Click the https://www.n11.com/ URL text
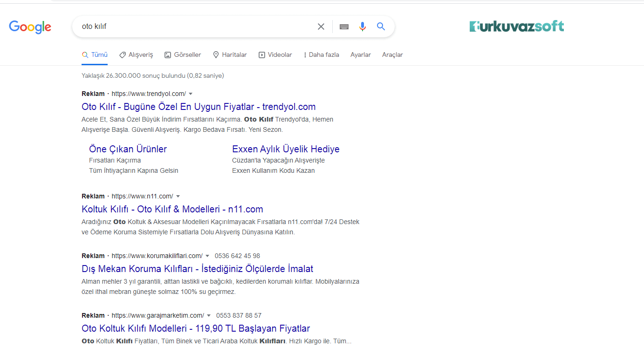644x361 pixels. point(143,196)
